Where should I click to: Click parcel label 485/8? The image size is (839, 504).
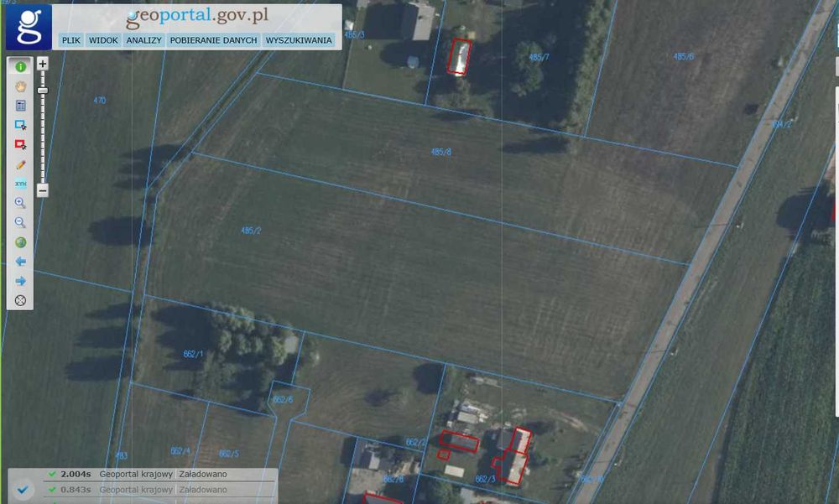pyautogui.click(x=441, y=152)
